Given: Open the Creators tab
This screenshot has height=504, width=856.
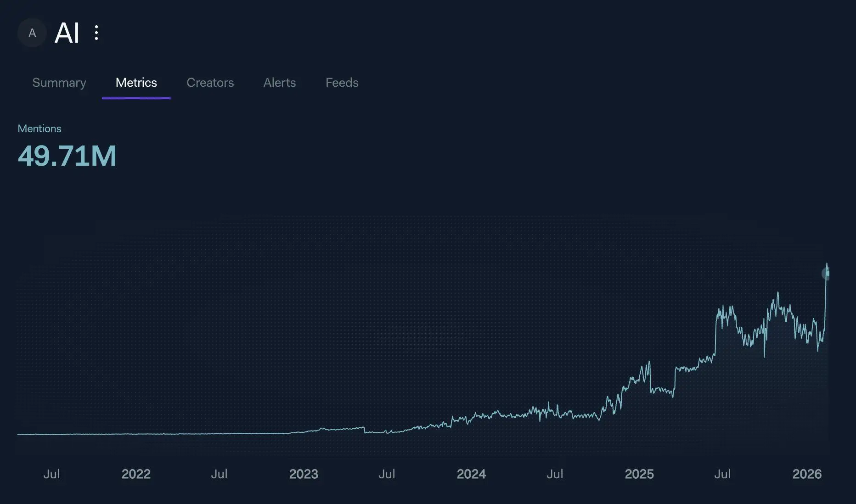Looking at the screenshot, I should (x=210, y=83).
